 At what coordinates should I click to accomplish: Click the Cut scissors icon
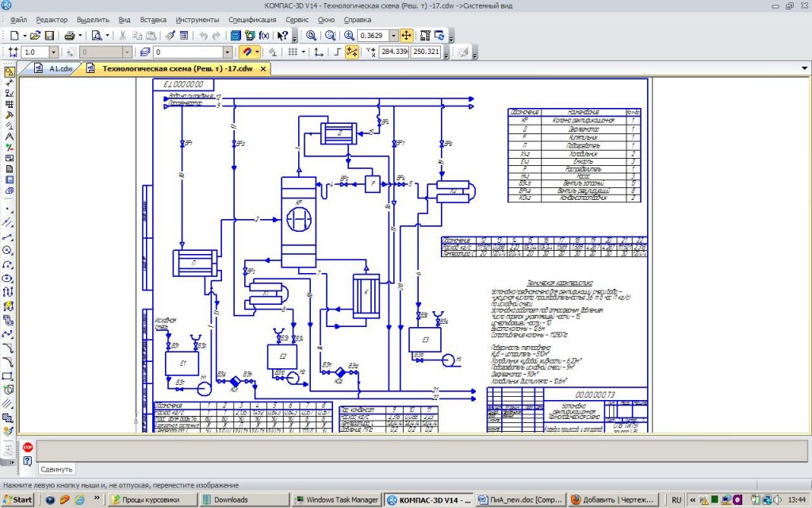123,36
